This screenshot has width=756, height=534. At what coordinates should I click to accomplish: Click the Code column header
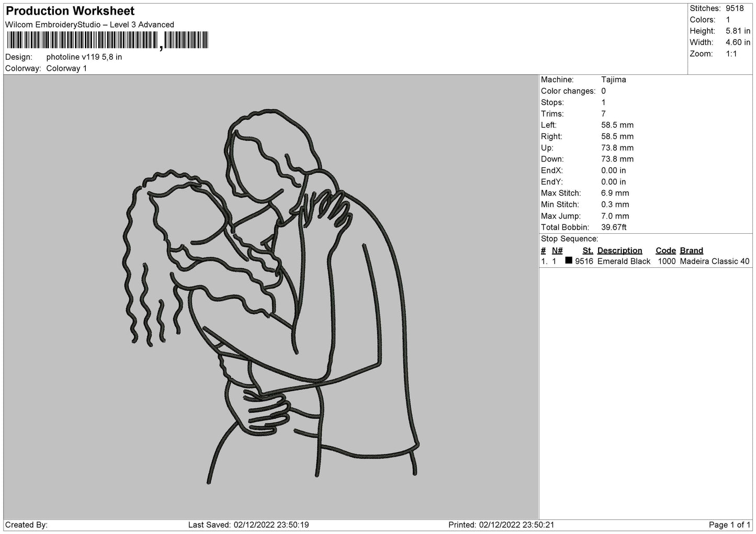(665, 251)
